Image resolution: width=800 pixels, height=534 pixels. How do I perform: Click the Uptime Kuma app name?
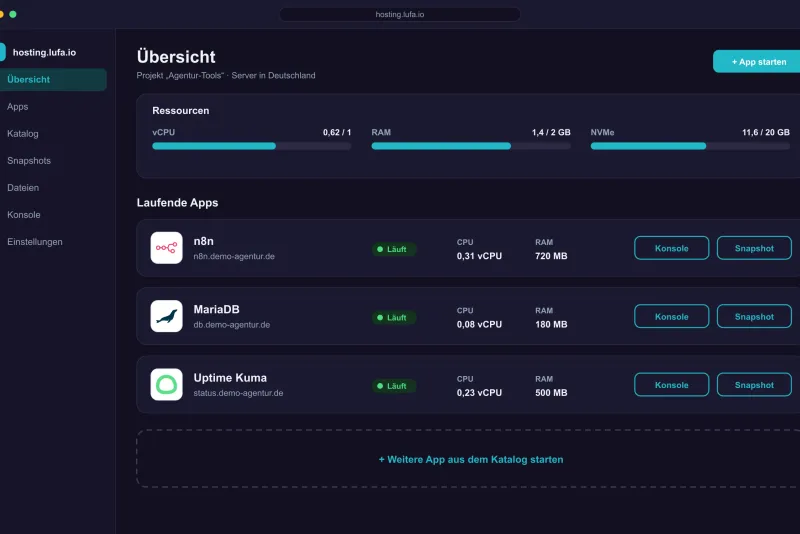230,378
